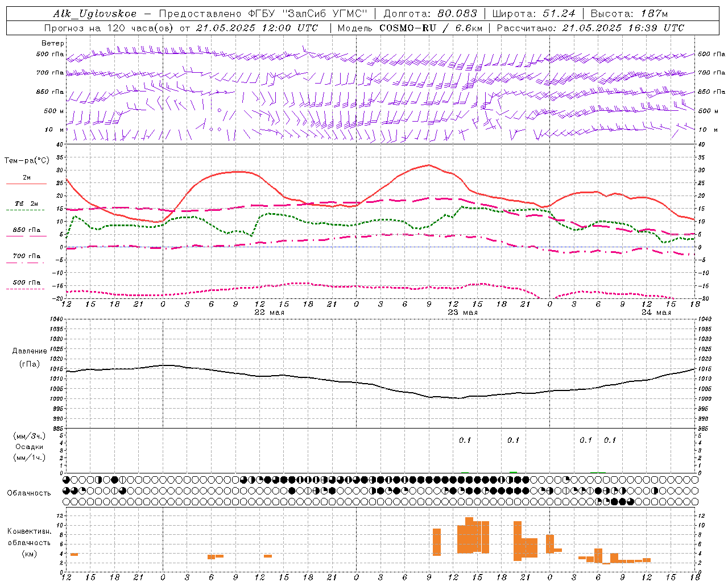Click the Облачность row label
The height and width of the screenshot is (582, 728).
[29, 493]
